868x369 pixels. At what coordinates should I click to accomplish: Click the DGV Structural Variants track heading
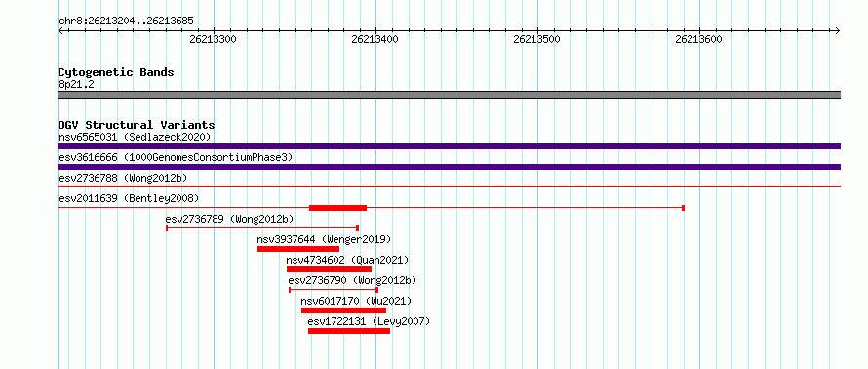coord(137,125)
